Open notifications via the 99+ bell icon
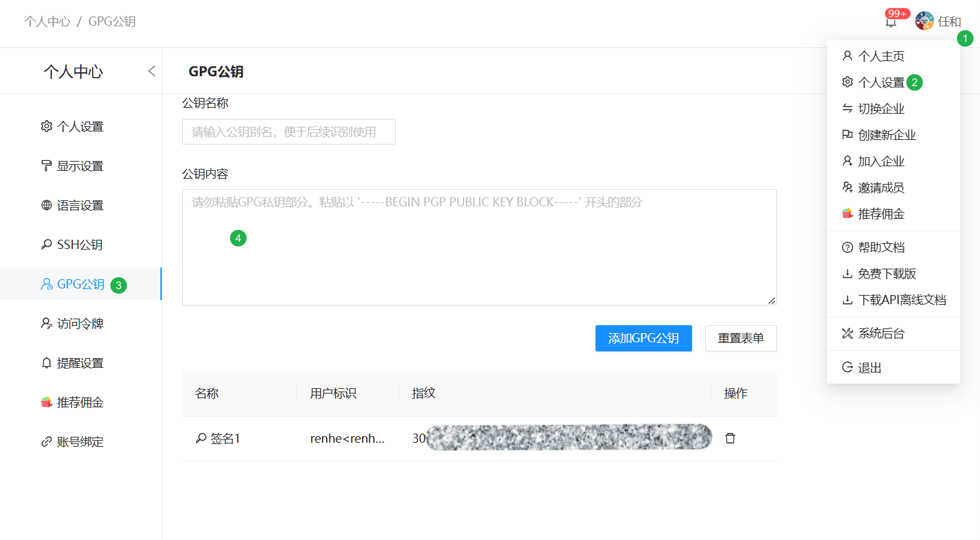 pyautogui.click(x=891, y=22)
